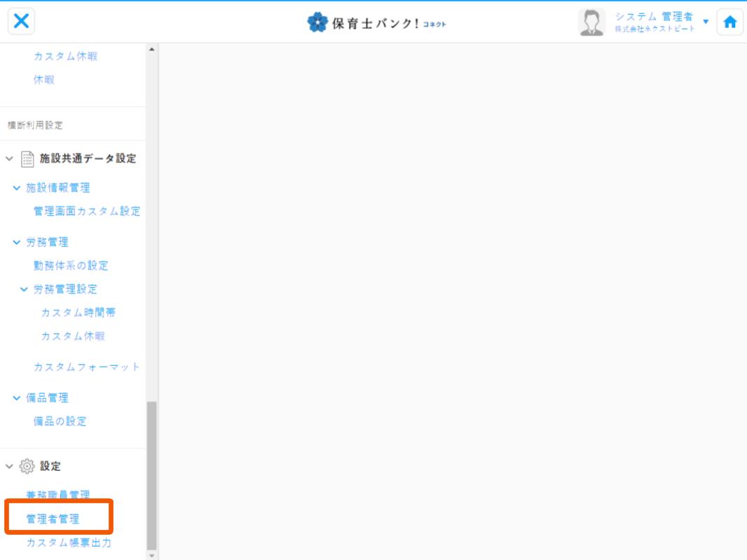Collapse the 労務管理 group chevron
This screenshot has height=560, width=747.
pos(17,243)
